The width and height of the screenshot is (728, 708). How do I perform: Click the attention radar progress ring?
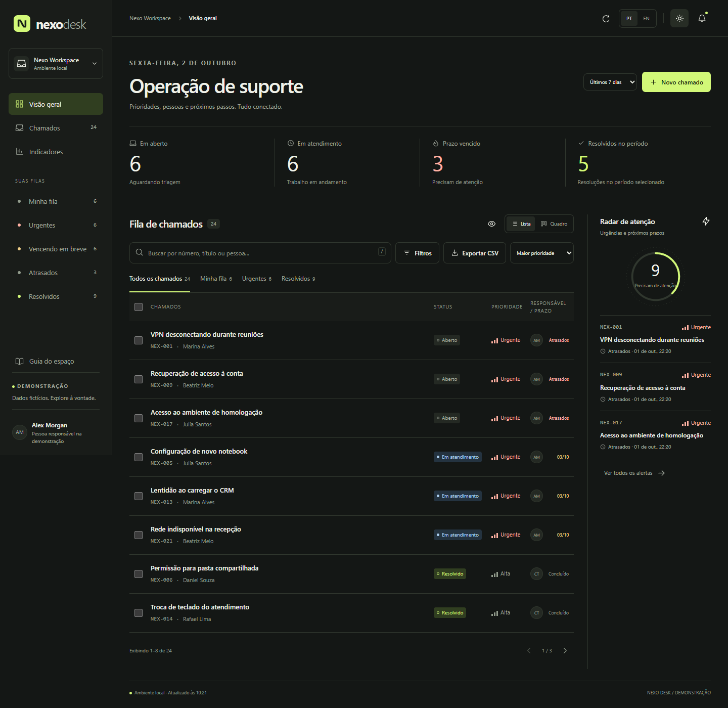coord(655,277)
